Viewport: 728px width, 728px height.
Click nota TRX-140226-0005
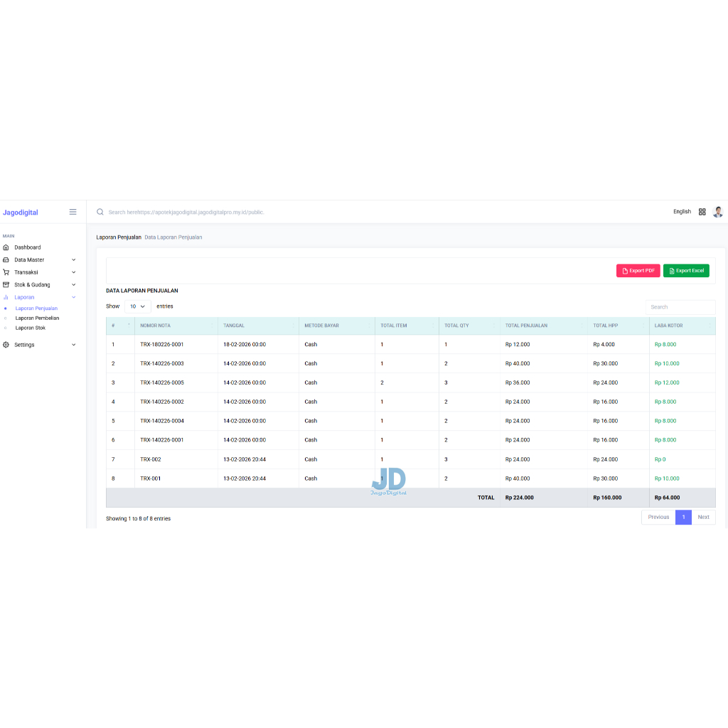(161, 382)
